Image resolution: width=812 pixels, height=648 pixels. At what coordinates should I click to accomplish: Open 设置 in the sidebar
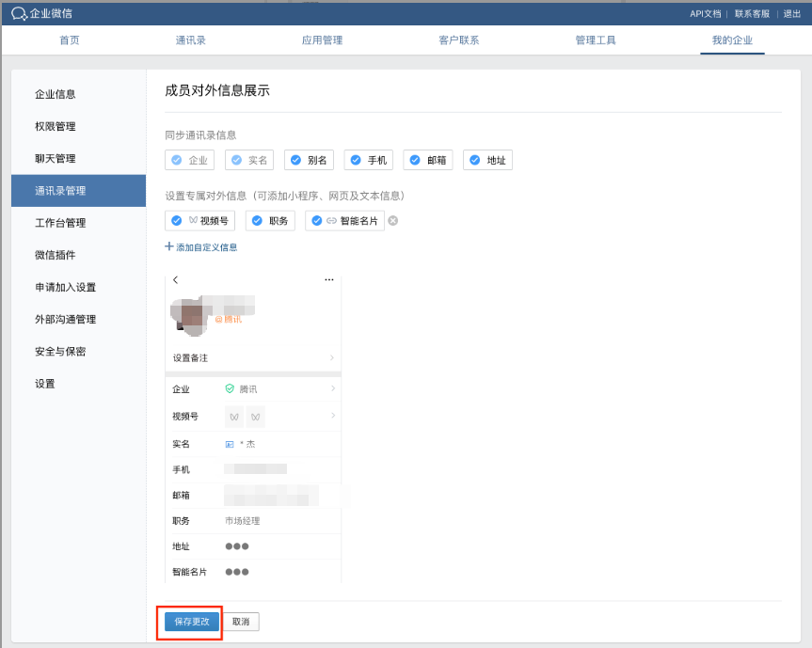(79, 383)
